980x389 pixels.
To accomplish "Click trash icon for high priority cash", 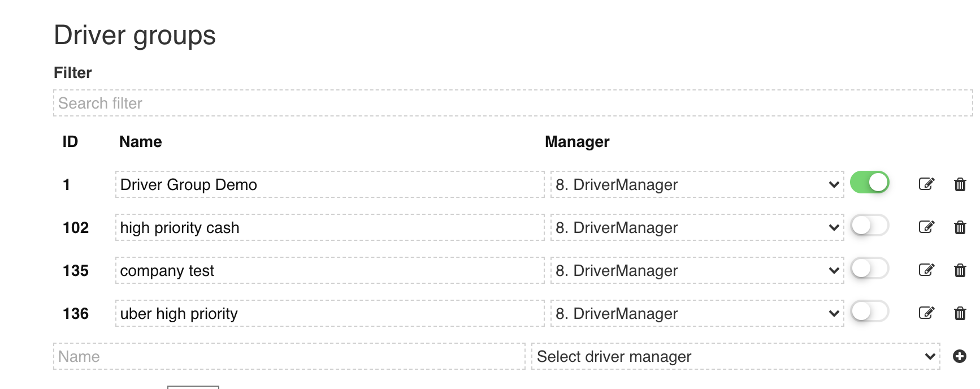I will coord(960,227).
